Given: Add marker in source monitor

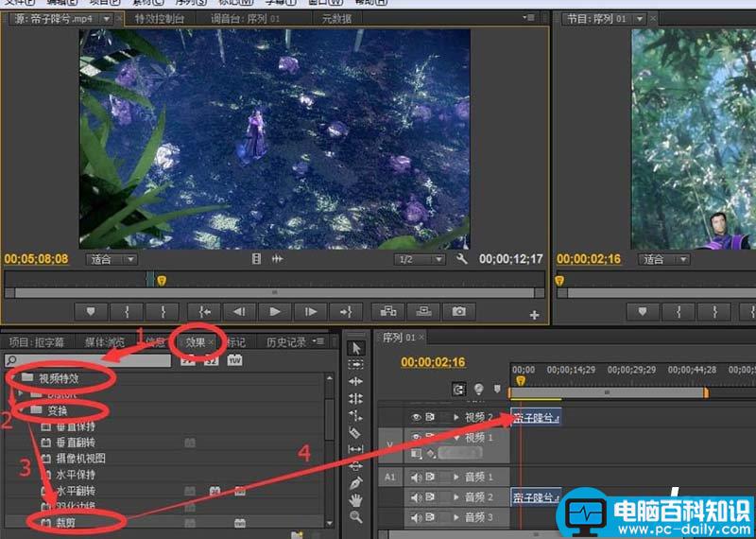Looking at the screenshot, I should click(91, 312).
